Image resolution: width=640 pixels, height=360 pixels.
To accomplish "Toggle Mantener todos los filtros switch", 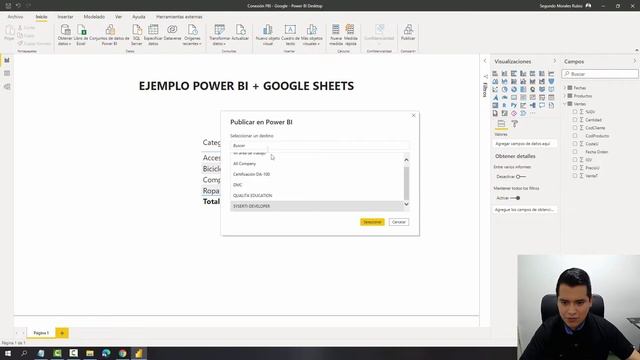I will [x=515, y=198].
